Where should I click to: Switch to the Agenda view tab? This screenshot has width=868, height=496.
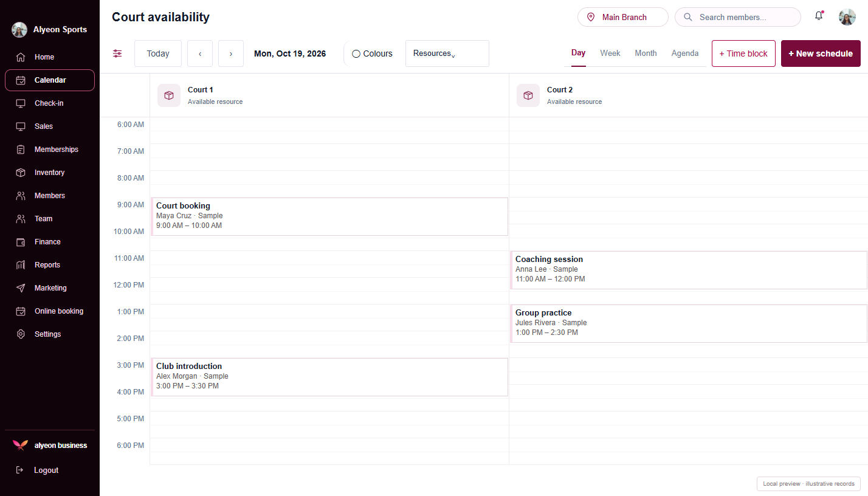(685, 53)
